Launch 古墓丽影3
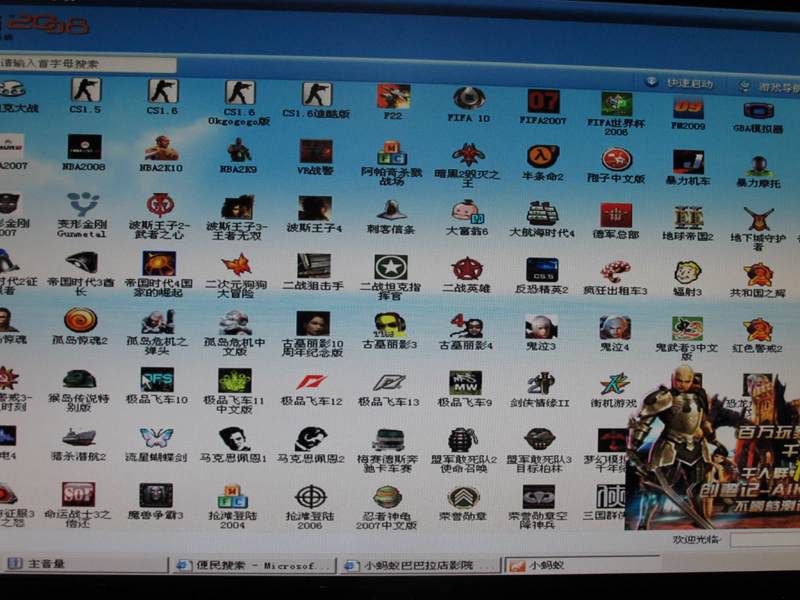This screenshot has width=800, height=600. click(390, 324)
